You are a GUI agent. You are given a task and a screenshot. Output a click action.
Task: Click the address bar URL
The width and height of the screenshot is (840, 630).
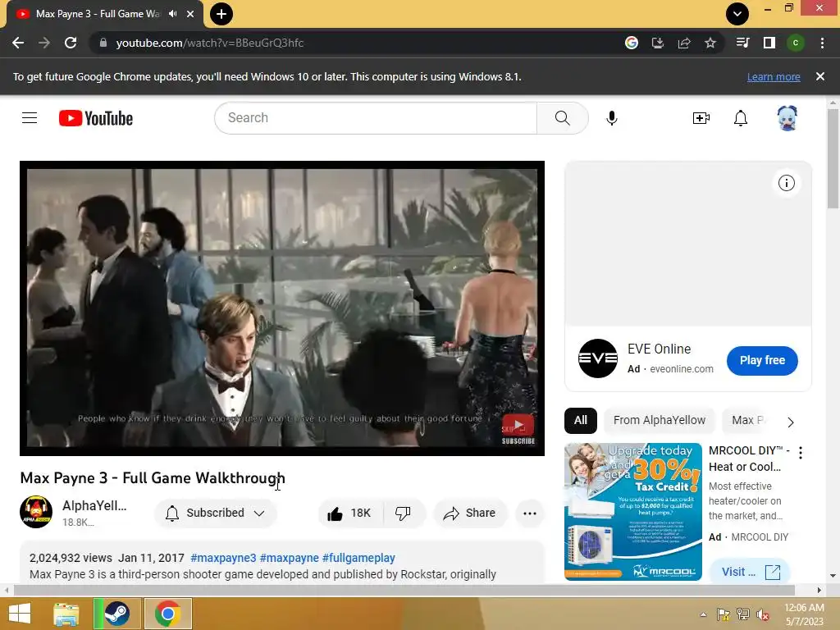[209, 43]
